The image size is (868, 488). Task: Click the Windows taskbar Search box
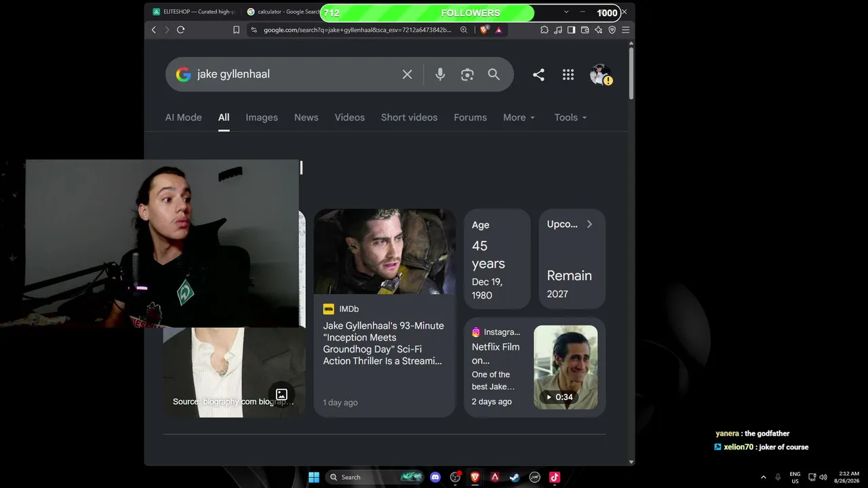(374, 477)
